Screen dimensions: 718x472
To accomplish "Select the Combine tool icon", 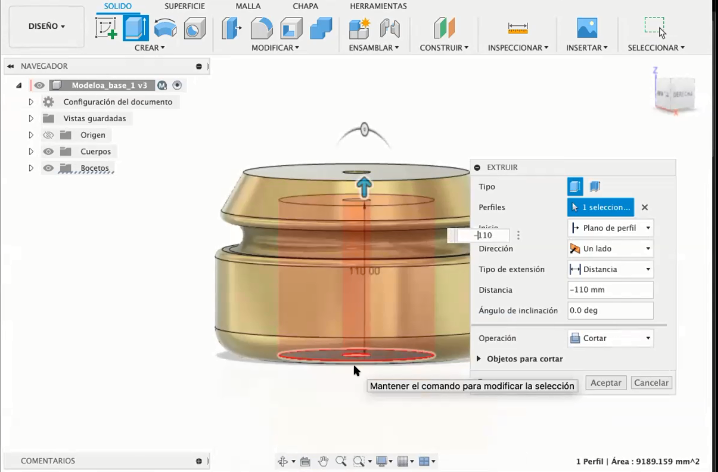I will 321,28.
